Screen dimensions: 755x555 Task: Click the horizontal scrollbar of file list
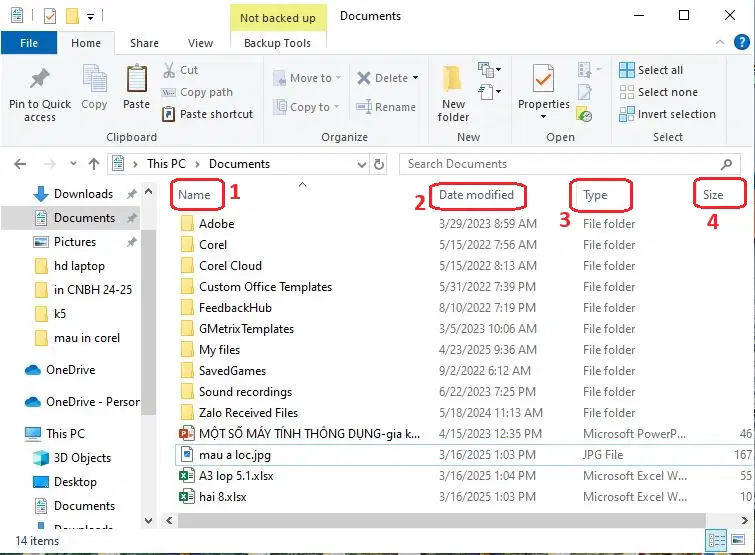point(442,520)
